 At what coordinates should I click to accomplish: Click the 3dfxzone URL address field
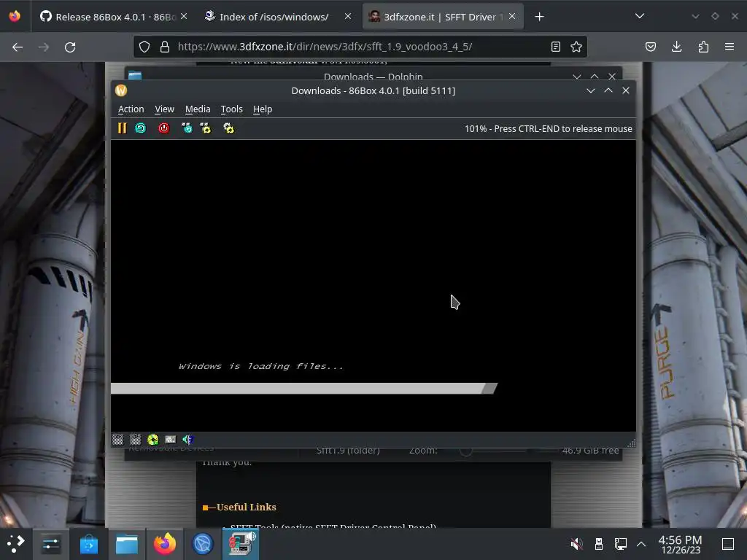click(x=360, y=47)
